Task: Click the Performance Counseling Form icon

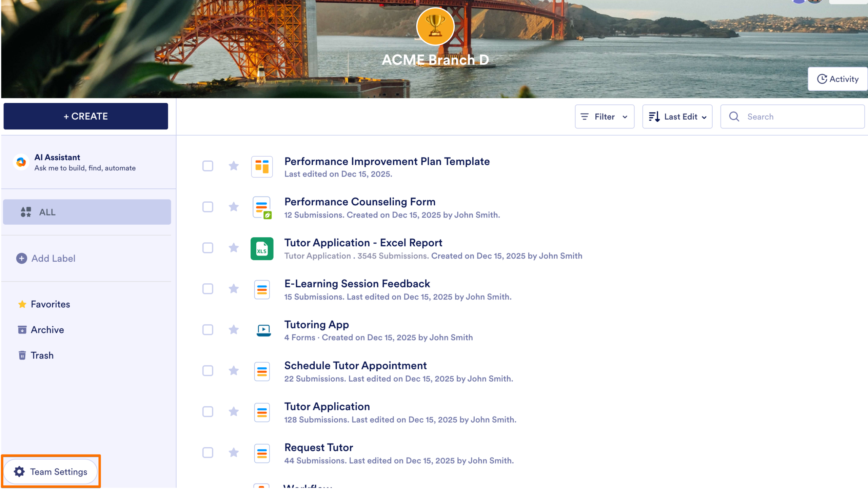Action: pyautogui.click(x=262, y=207)
